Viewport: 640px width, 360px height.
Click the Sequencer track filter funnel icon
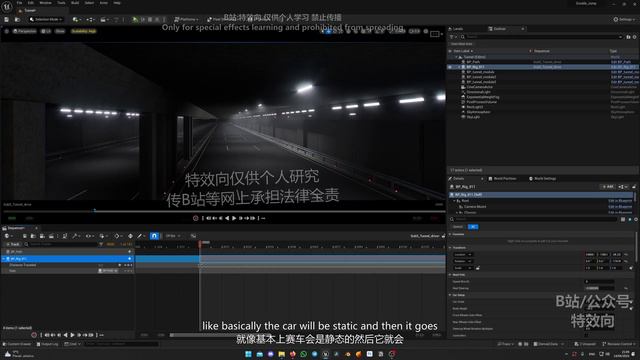(101, 244)
